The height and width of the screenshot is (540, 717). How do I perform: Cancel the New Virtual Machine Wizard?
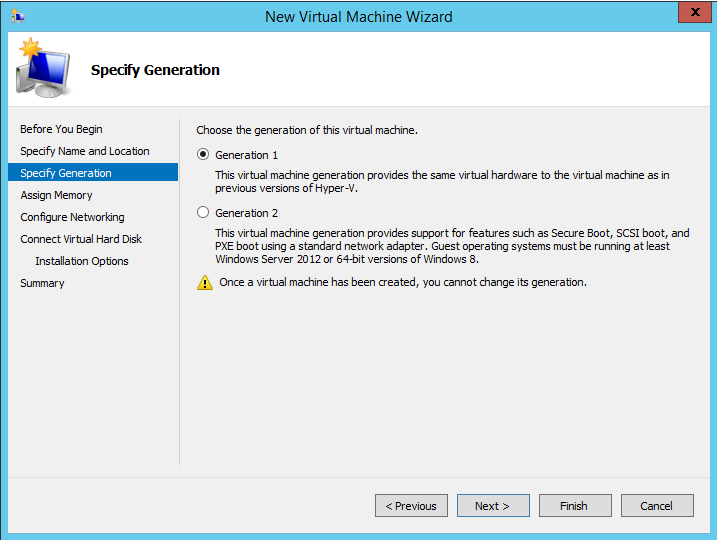(x=657, y=506)
